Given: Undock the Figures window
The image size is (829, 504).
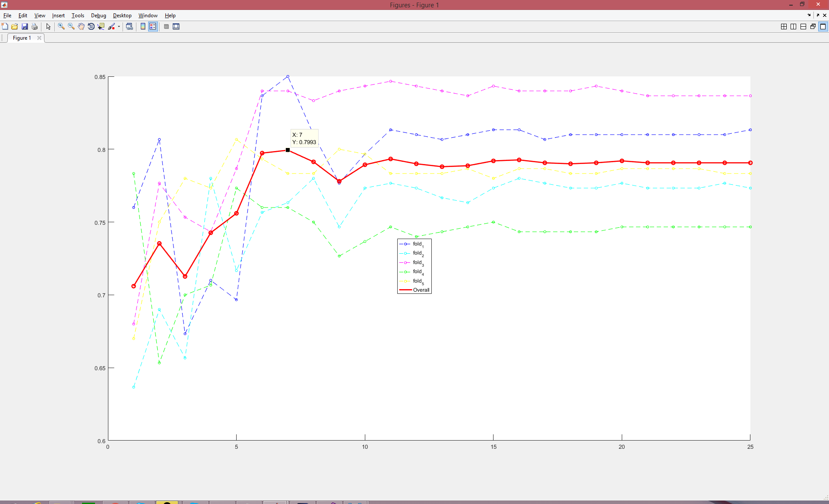Looking at the screenshot, I should (x=817, y=15).
